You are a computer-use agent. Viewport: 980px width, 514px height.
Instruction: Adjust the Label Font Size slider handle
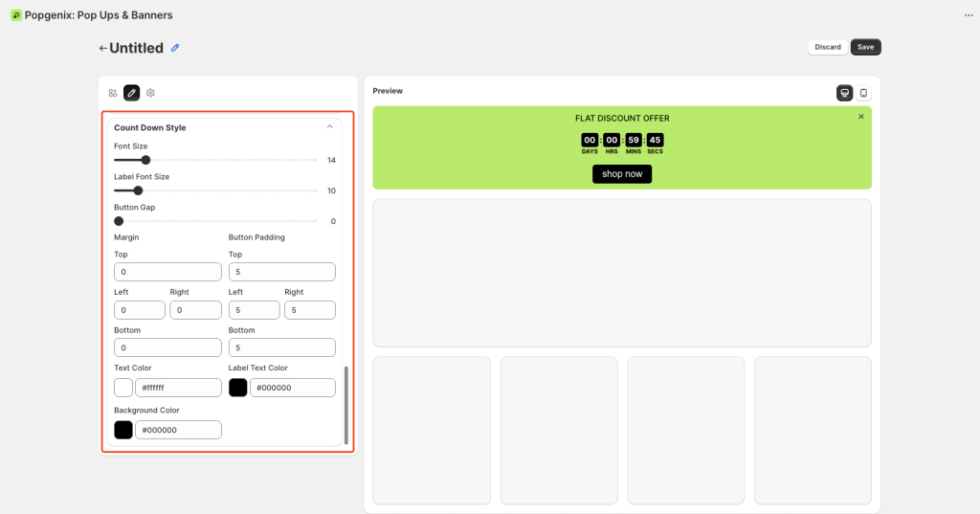[138, 190]
